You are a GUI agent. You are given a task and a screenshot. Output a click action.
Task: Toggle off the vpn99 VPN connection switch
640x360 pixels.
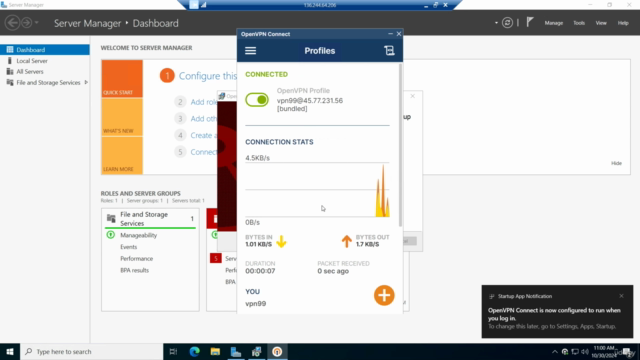(x=257, y=100)
